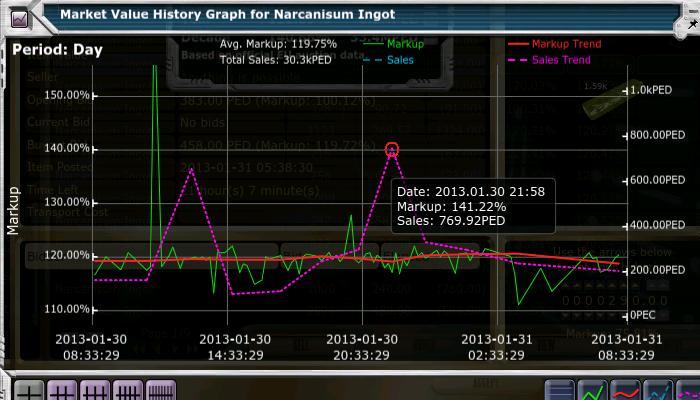Pick the finest-grid longest period button
This screenshot has height=400, width=700.
click(x=160, y=391)
